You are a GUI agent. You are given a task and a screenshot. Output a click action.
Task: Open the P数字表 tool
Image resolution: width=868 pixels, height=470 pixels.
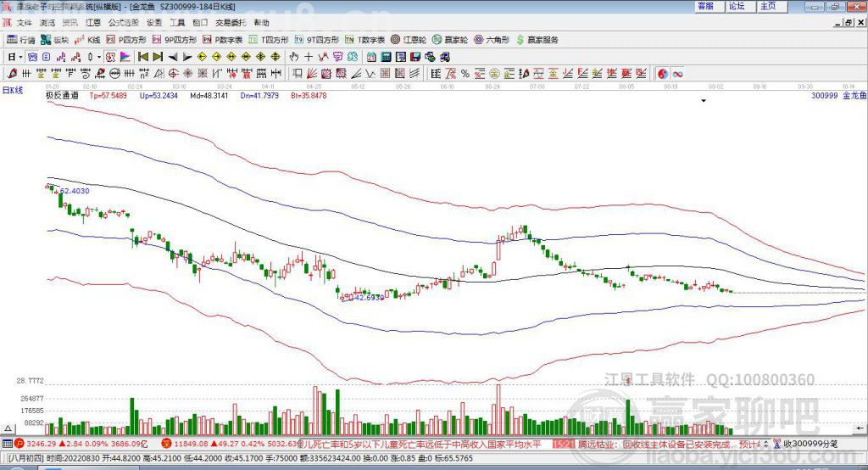pos(223,40)
